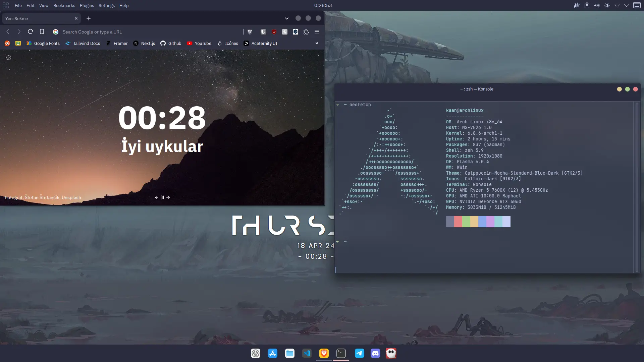Show next background photo
The image size is (644, 362).
[x=168, y=197]
